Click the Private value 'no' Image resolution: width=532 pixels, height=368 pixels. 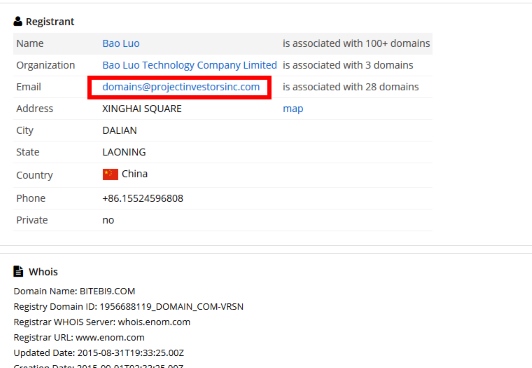pyautogui.click(x=108, y=220)
